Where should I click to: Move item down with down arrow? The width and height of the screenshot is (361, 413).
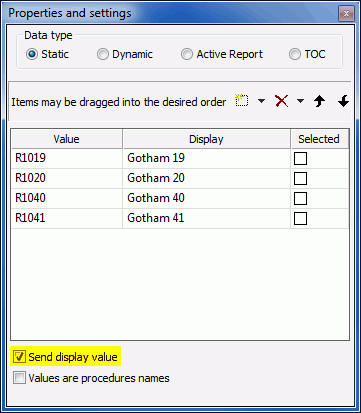[x=343, y=101]
